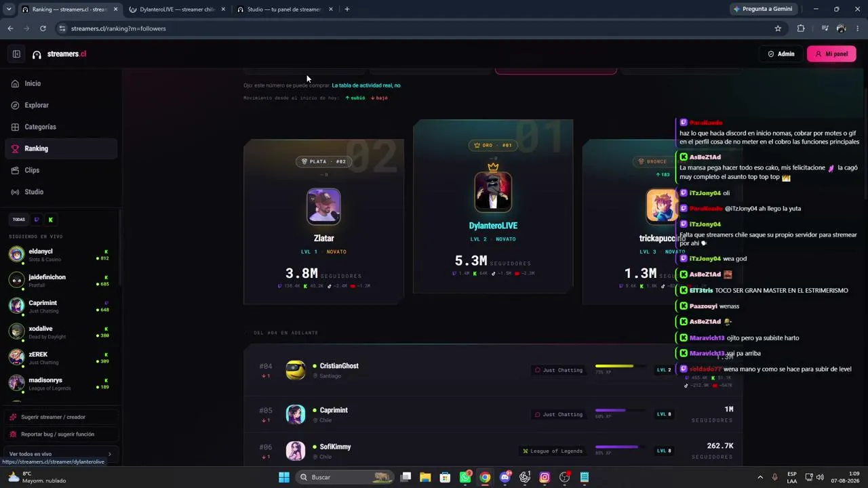Click SofiKimmy's XP progress bar

pyautogui.click(x=620, y=447)
